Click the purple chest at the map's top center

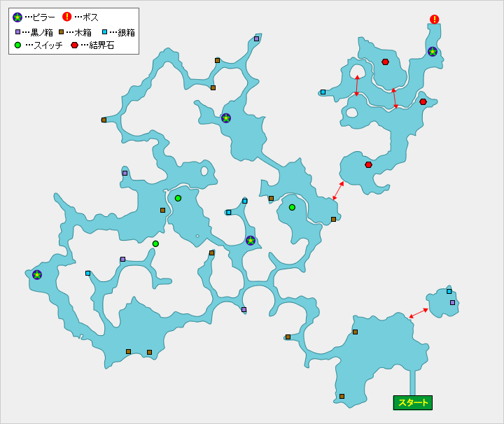256,39
